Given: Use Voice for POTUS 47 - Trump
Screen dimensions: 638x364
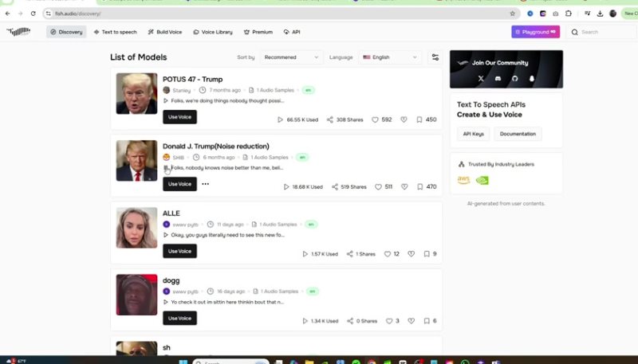Looking at the screenshot, I should (x=180, y=117).
